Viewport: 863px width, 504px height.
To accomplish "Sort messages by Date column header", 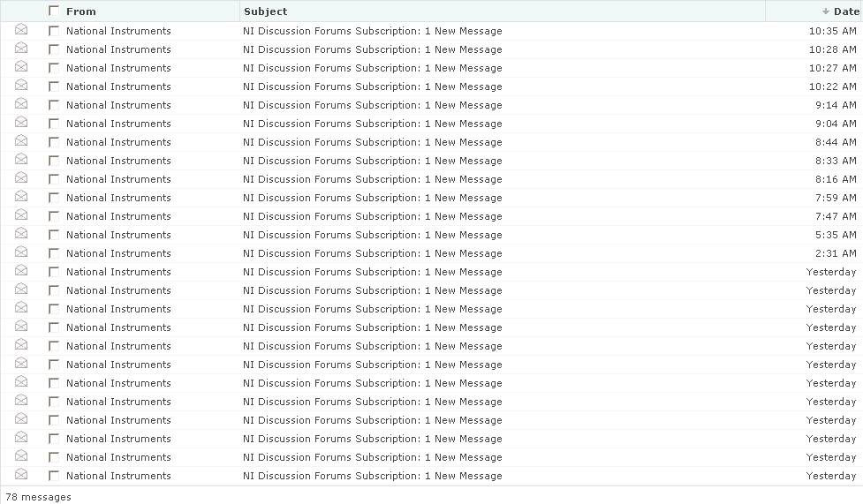I will 846,11.
